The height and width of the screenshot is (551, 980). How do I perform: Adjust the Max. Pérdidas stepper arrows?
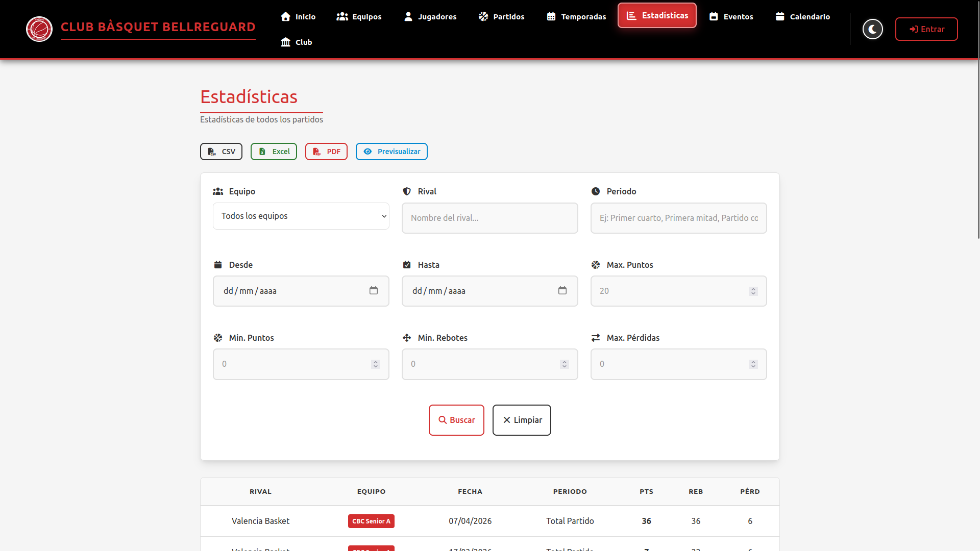point(753,364)
